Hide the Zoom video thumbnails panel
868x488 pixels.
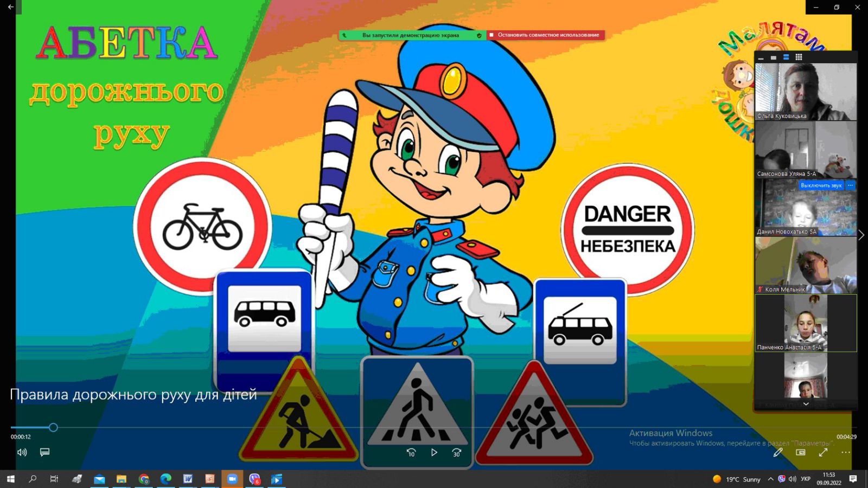click(x=761, y=57)
